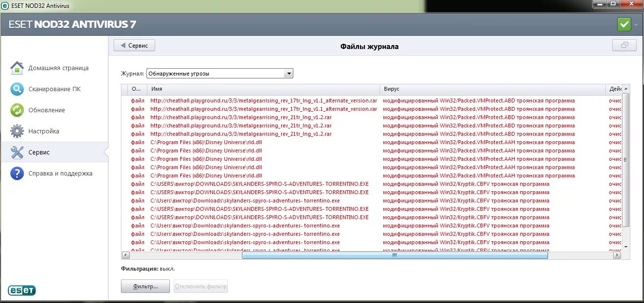
Task: Click the О... column header
Action: pyautogui.click(x=138, y=89)
